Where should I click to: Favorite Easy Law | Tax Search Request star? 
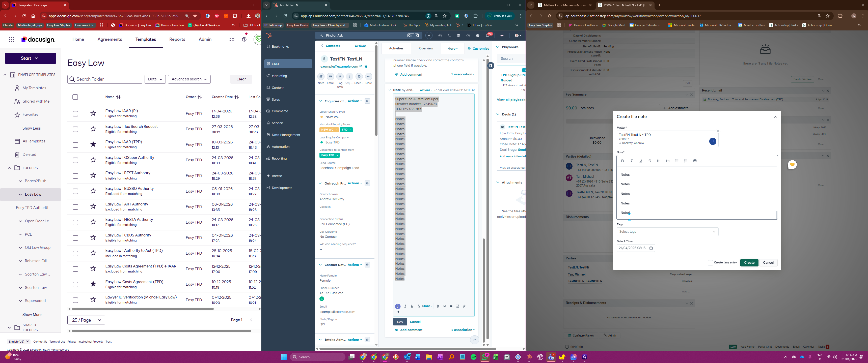(93, 129)
